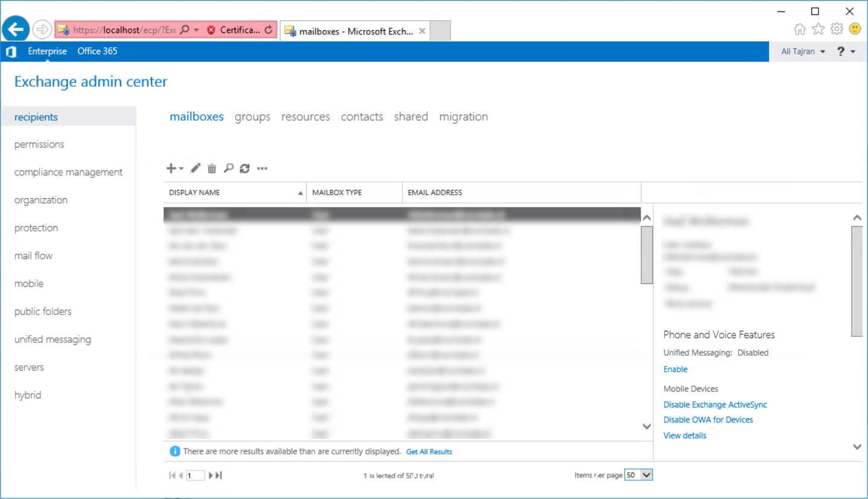Screen dimensions: 868x499
Task: Sort by MAILBOX TYPE column header
Action: click(x=355, y=193)
